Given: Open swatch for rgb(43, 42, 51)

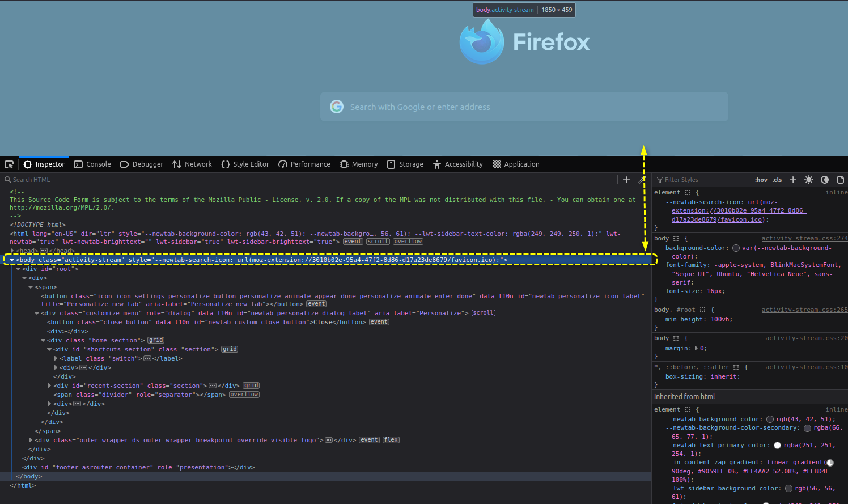Looking at the screenshot, I should tap(770, 420).
